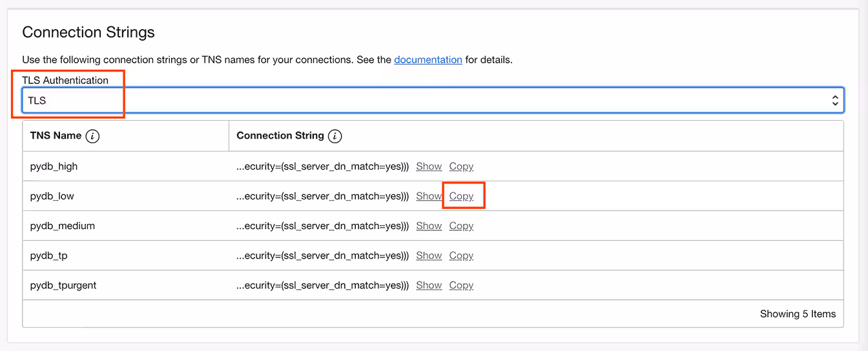Click the TNS Name info icon
Screen dimensions: 868x351
[92, 136]
